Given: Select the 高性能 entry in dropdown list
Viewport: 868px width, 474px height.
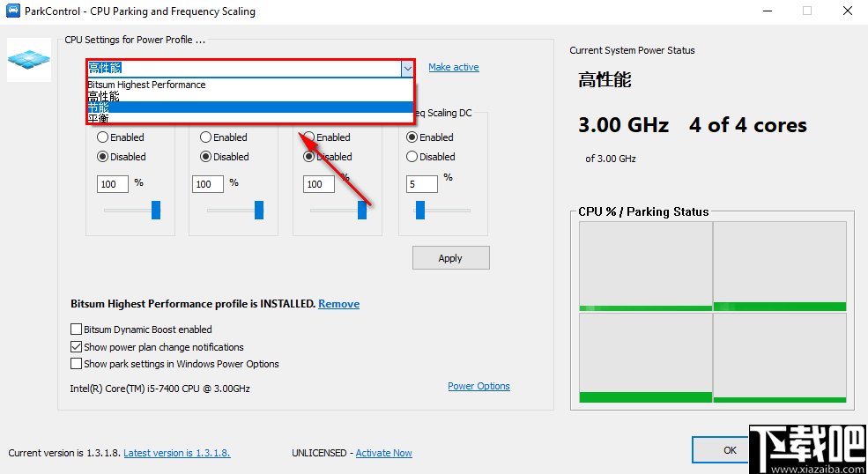Looking at the screenshot, I should tap(250, 96).
